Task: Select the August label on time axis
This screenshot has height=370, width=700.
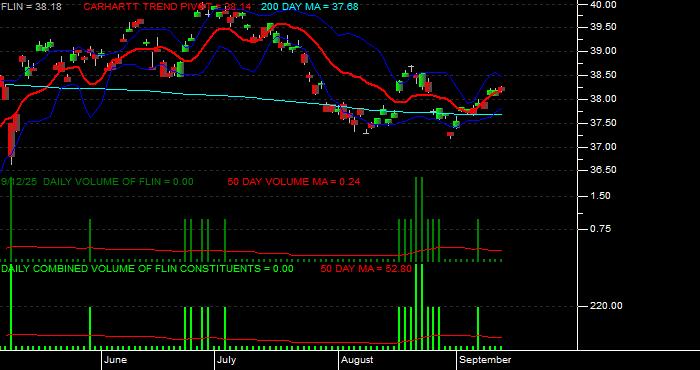Action: coord(358,360)
